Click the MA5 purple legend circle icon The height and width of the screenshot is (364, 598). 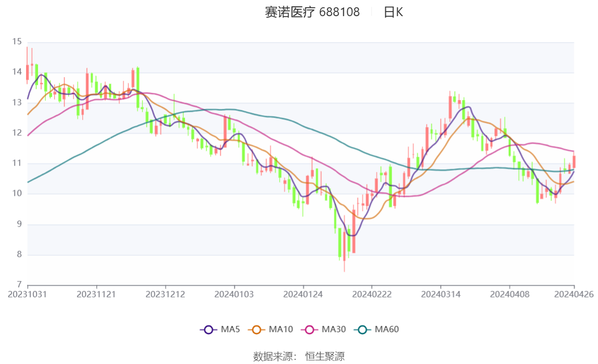pos(208,330)
